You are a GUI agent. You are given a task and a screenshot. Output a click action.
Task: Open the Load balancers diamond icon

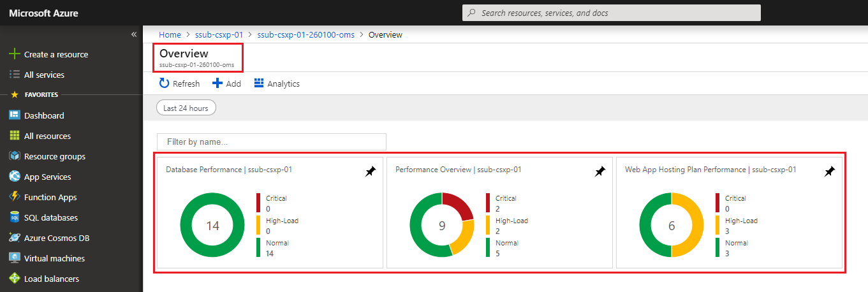coord(15,279)
